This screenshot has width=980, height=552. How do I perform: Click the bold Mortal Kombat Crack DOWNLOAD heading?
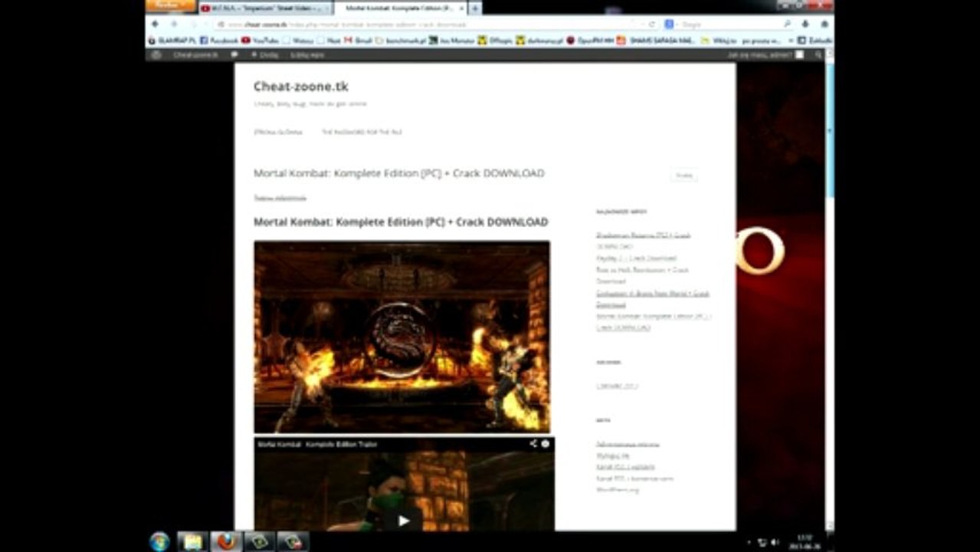(401, 222)
